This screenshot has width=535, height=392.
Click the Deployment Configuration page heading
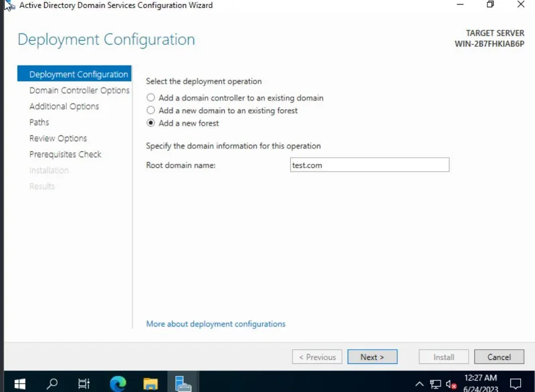point(106,39)
